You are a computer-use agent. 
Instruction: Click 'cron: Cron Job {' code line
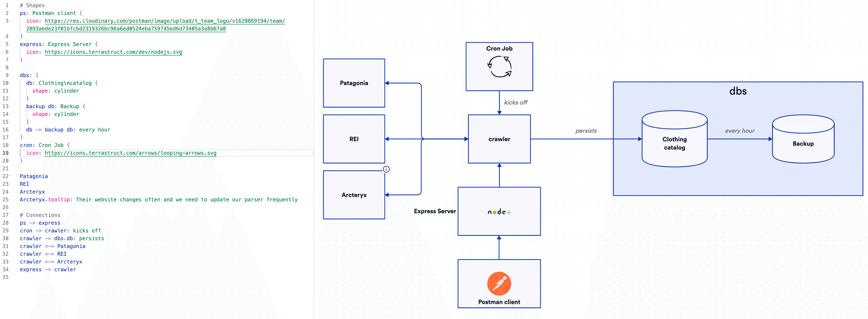(x=45, y=145)
